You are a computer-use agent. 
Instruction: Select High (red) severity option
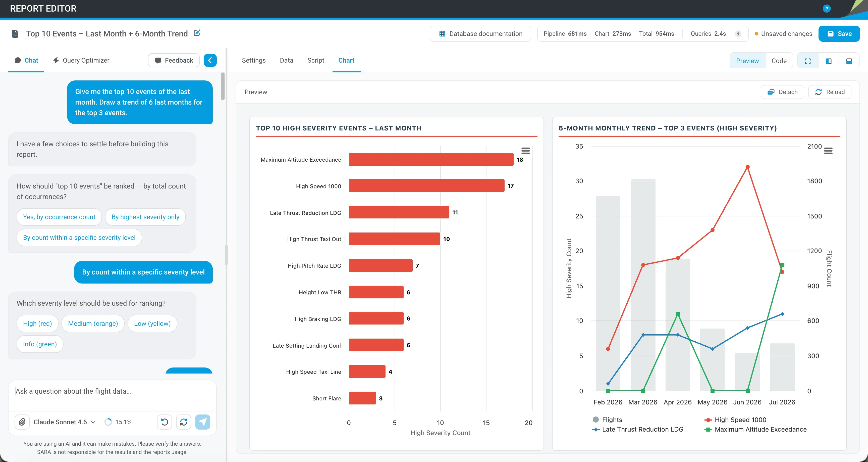pos(37,324)
